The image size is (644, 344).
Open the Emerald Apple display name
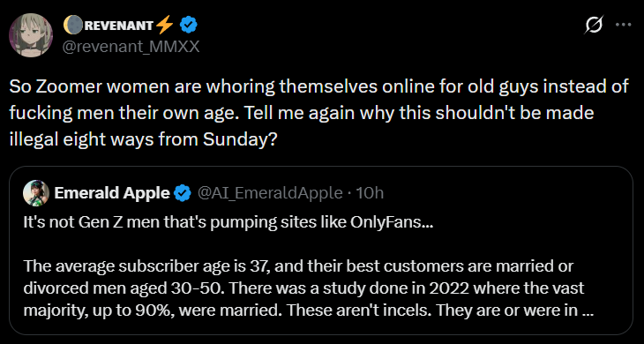[x=112, y=193]
